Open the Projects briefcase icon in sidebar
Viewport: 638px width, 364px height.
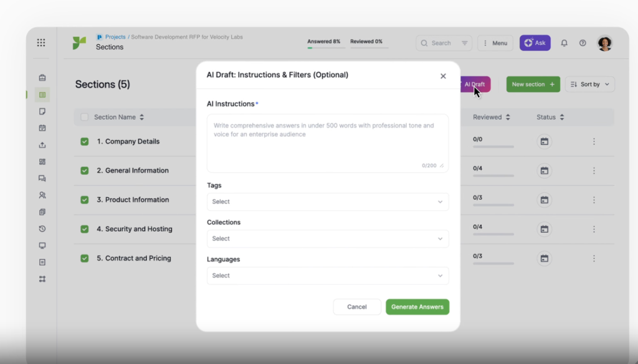42,78
